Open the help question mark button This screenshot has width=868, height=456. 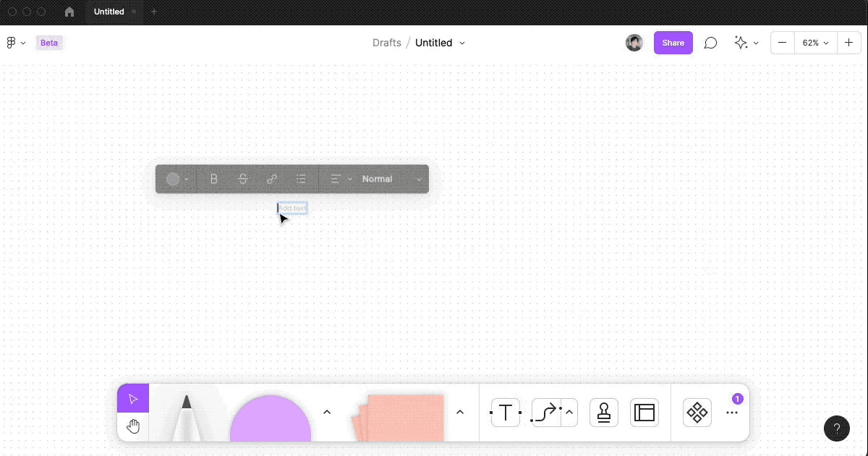pyautogui.click(x=837, y=428)
